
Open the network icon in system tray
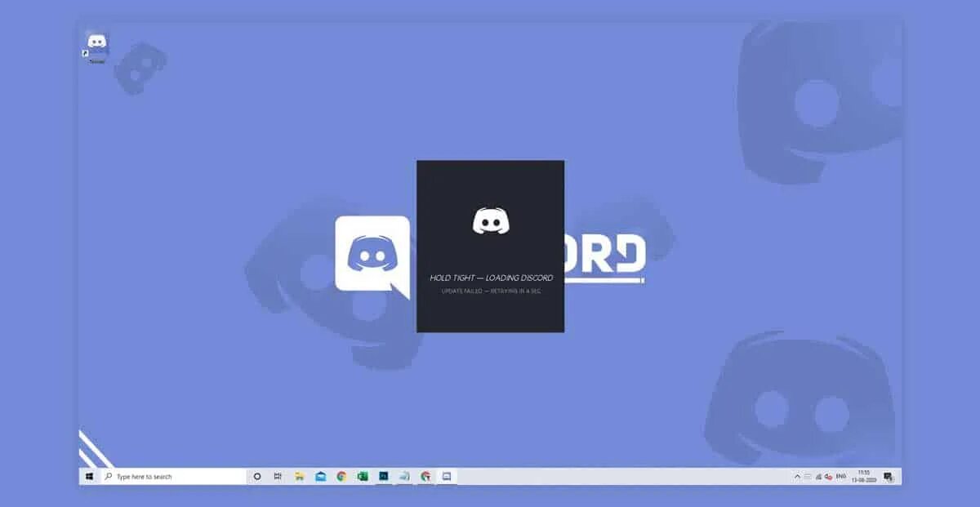click(818, 476)
